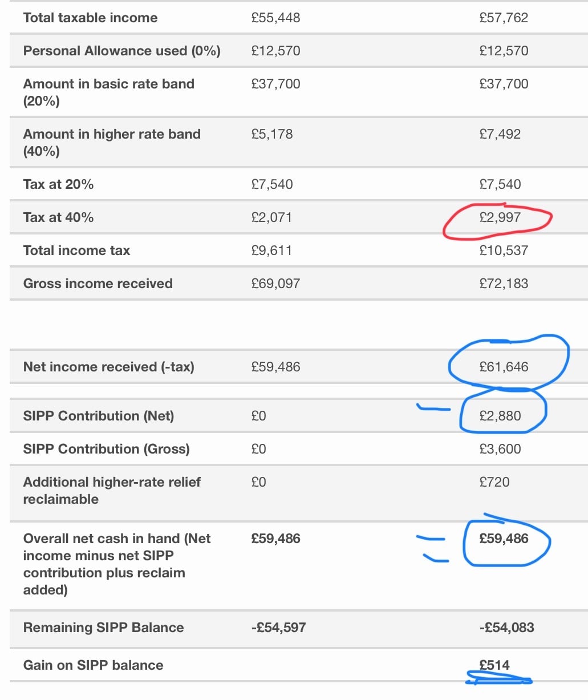Click the £5,178 higher rate band amount
The image size is (588, 700).
pos(271,134)
